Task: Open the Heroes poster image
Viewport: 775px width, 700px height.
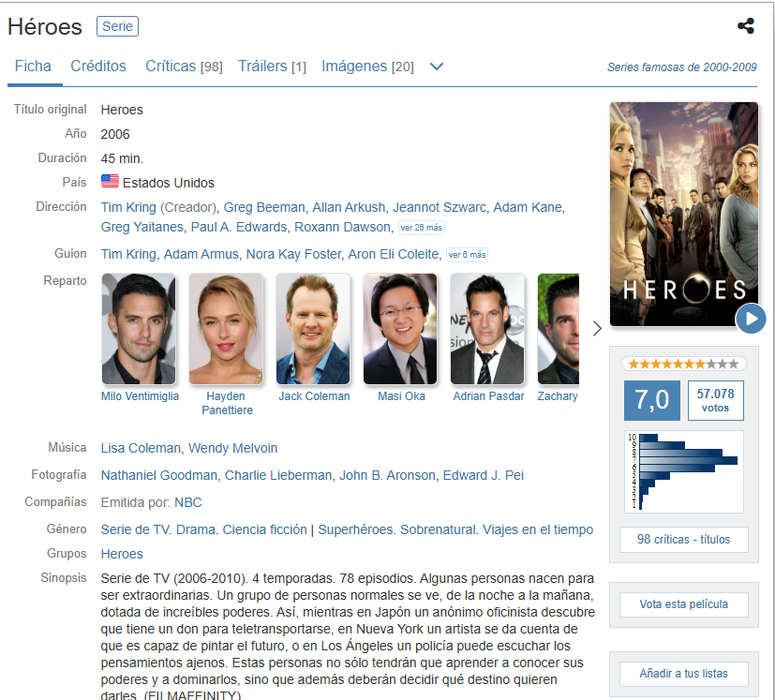Action: pyautogui.click(x=683, y=214)
